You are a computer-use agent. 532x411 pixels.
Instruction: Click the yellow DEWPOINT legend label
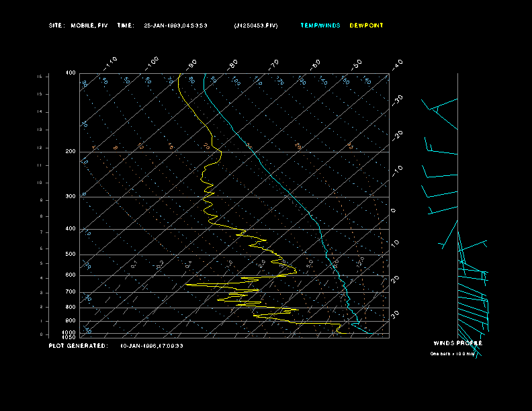[x=367, y=26]
